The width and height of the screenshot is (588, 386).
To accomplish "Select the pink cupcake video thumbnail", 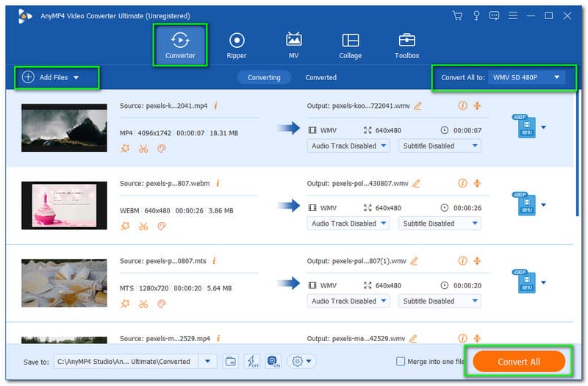I will (x=64, y=206).
